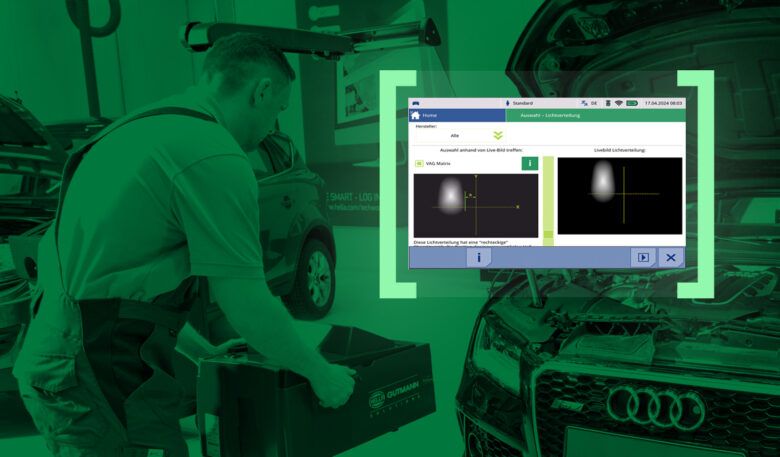Click the language DE icon
Image resolution: width=780 pixels, height=457 pixels.
click(589, 103)
